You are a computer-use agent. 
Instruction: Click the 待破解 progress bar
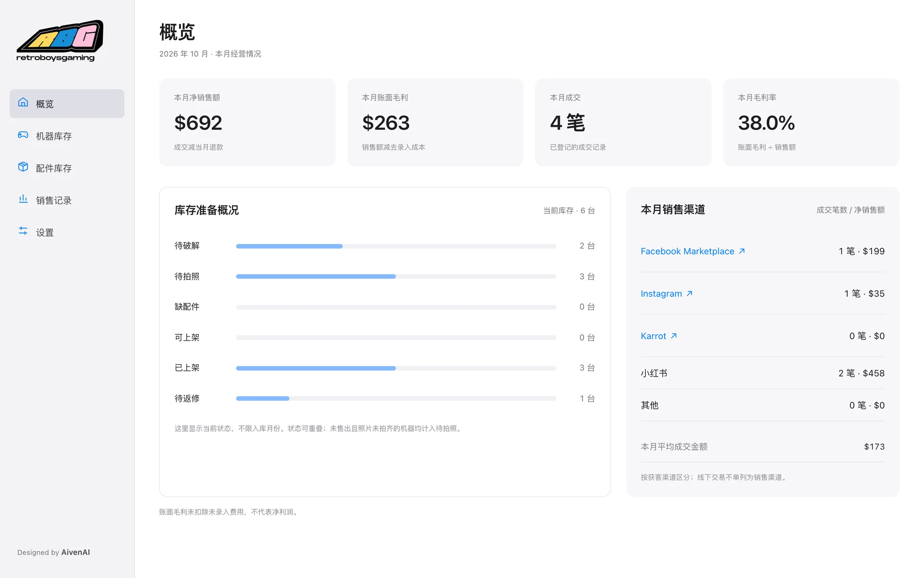point(396,246)
